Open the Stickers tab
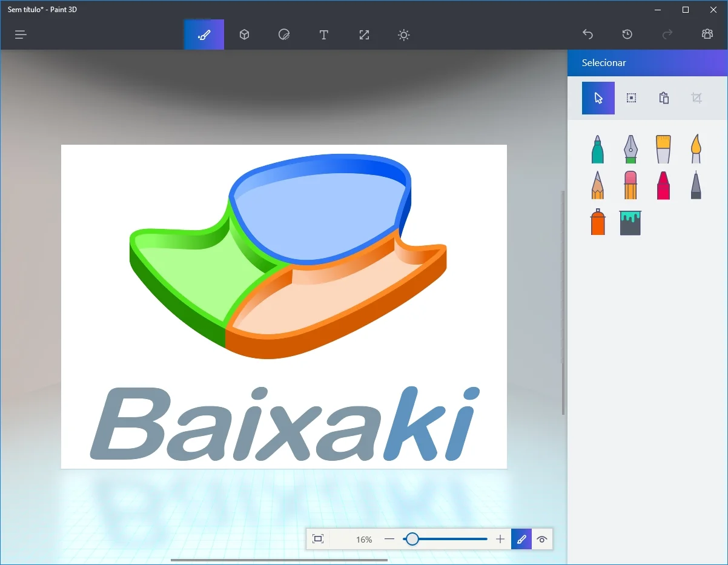This screenshot has width=728, height=565. [284, 35]
